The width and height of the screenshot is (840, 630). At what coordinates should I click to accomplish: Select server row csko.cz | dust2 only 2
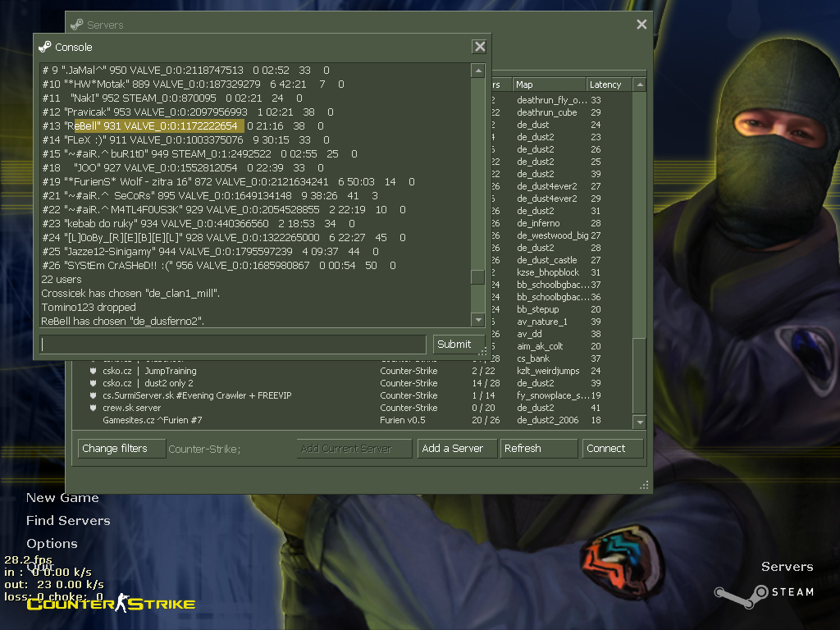coord(353,383)
